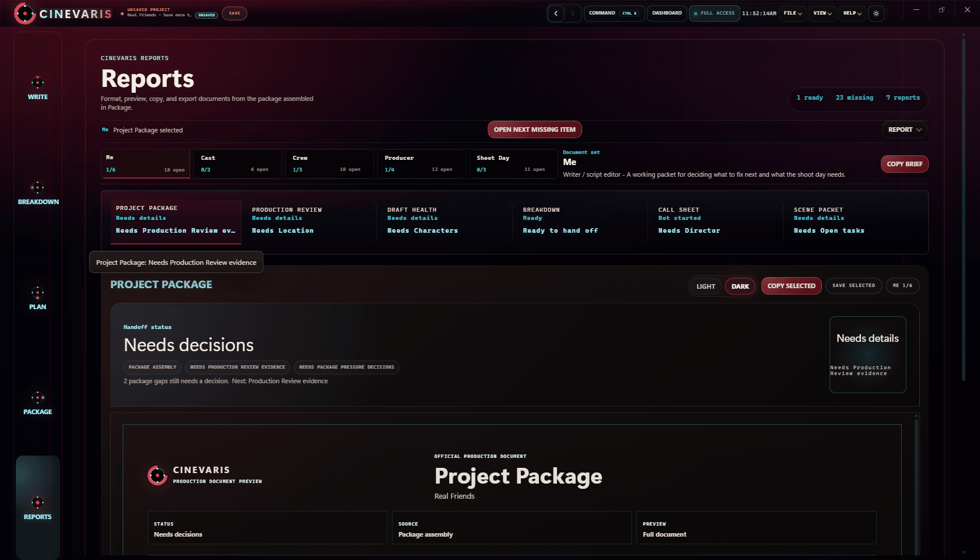Viewport: 980px width, 560px height.
Task: Click the 'Real Friends' project name in preview
Action: pyautogui.click(x=454, y=496)
